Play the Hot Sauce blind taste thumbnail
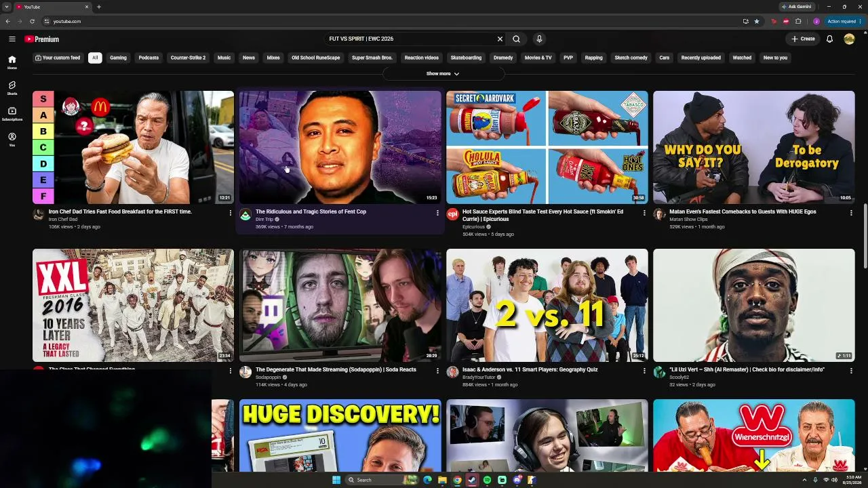The width and height of the screenshot is (868, 488). click(547, 147)
